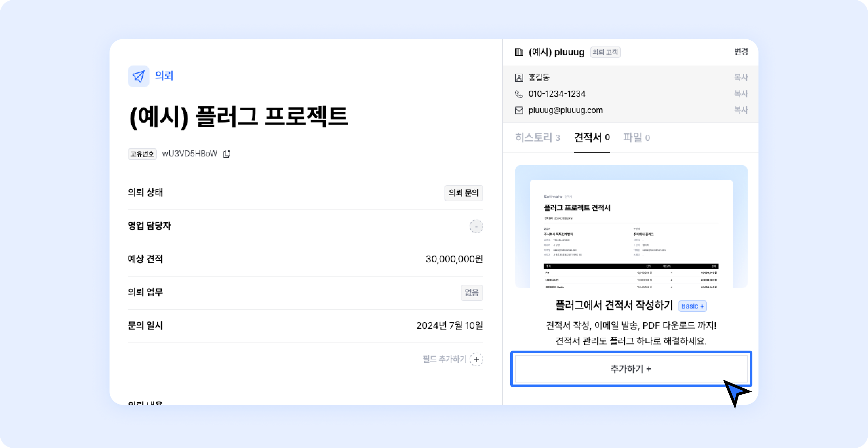Copy the unique ID with clipboard icon

click(x=227, y=154)
